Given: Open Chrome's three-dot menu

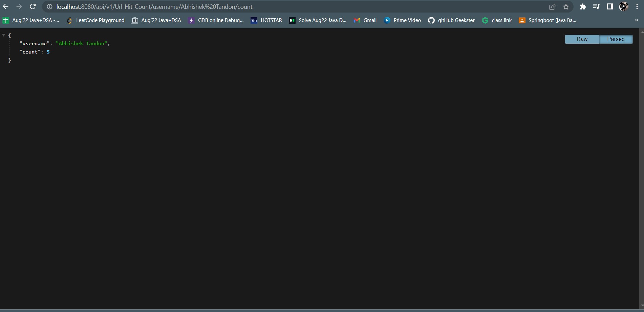Looking at the screenshot, I should pyautogui.click(x=637, y=6).
